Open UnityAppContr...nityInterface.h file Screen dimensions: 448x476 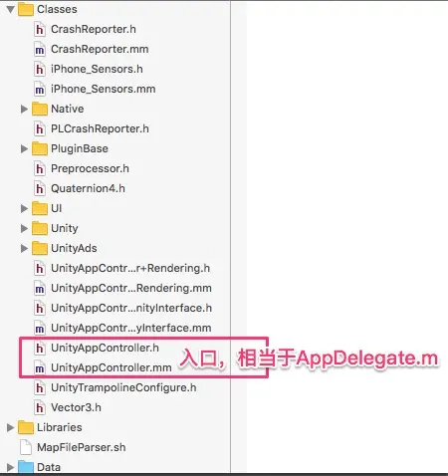pyautogui.click(x=131, y=308)
